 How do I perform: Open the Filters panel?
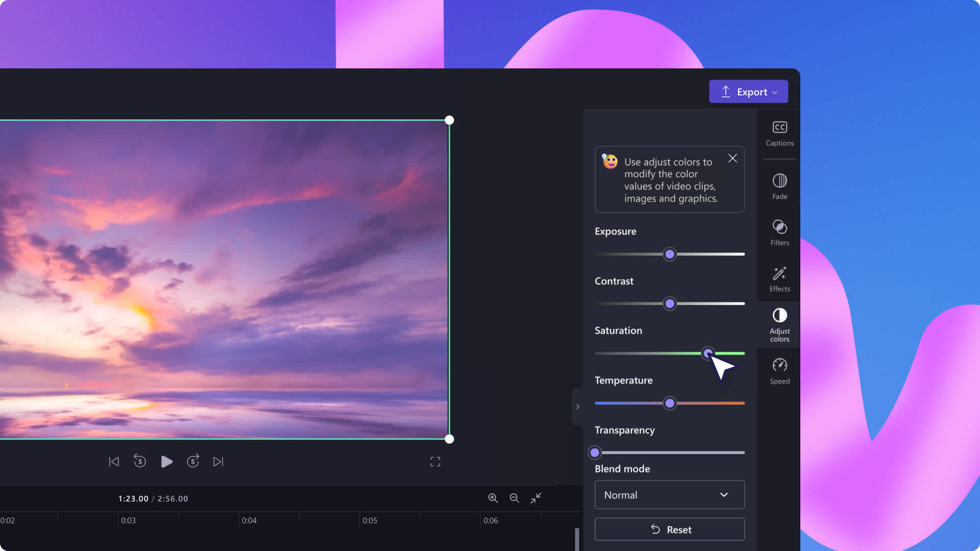click(779, 232)
